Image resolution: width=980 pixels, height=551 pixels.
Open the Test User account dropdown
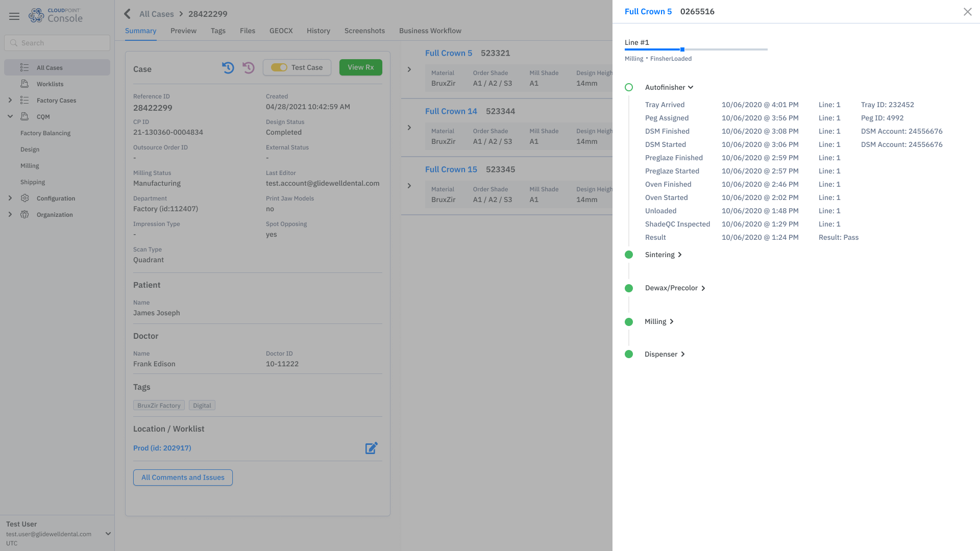pos(108,534)
